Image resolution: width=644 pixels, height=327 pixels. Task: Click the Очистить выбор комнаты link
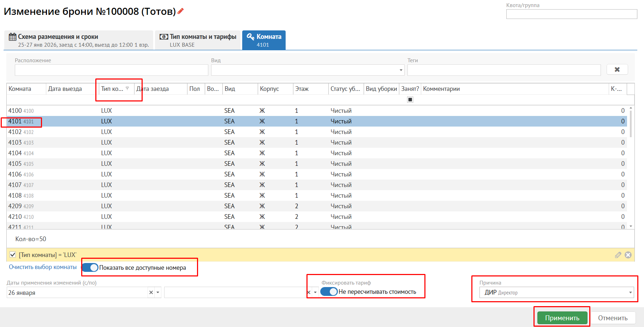pyautogui.click(x=43, y=267)
